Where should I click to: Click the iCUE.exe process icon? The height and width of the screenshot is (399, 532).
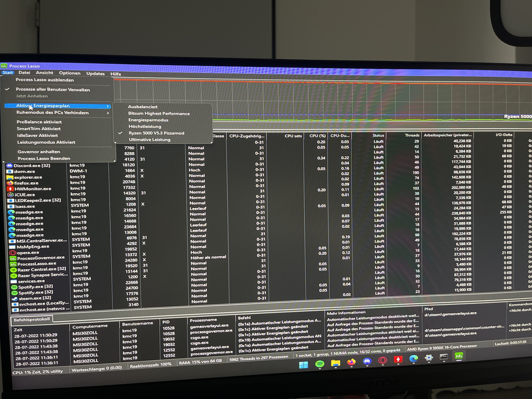click(x=10, y=195)
